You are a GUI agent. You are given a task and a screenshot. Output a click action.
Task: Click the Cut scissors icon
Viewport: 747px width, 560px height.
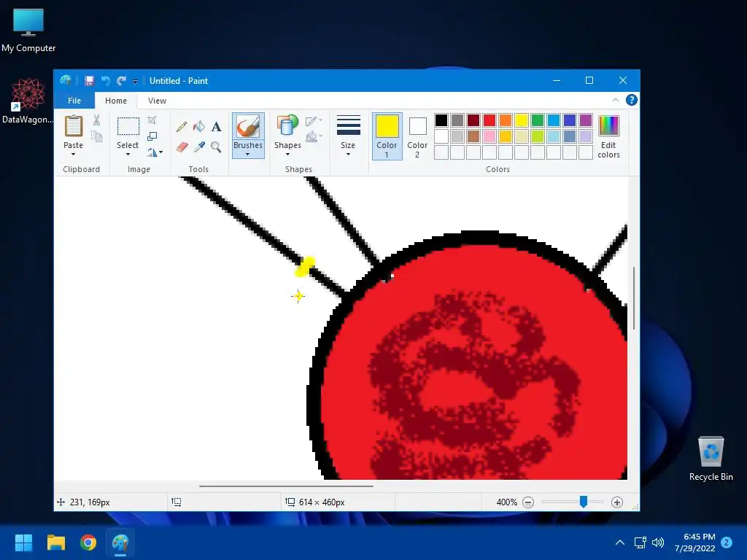(97, 120)
